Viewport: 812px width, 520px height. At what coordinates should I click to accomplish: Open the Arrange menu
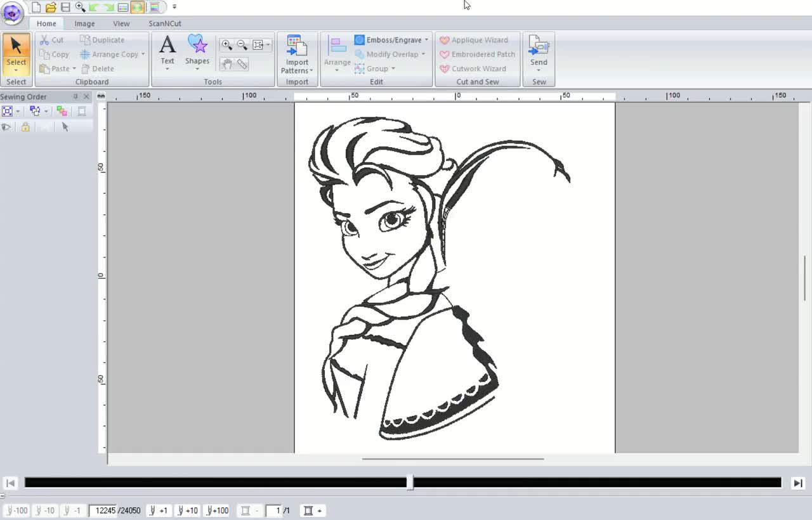click(x=337, y=55)
